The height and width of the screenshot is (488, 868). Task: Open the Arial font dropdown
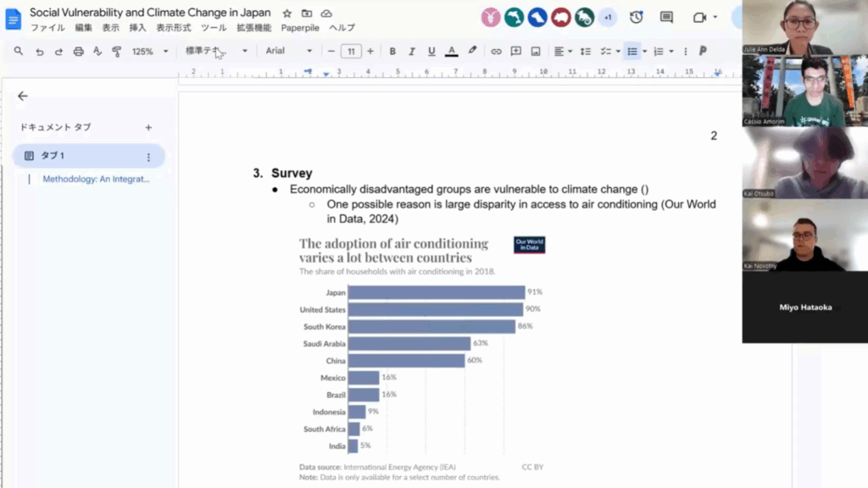pyautogui.click(x=288, y=52)
